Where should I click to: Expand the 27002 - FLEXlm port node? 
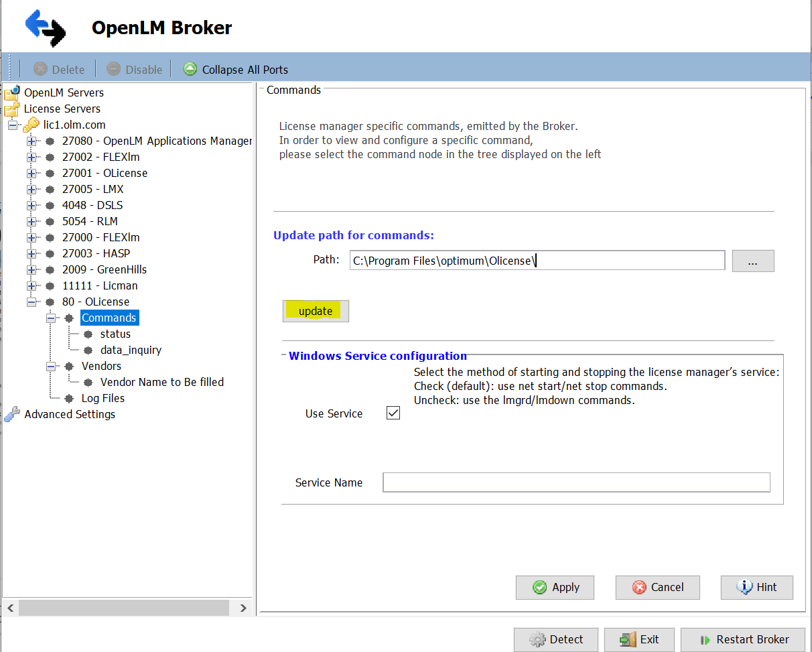pyautogui.click(x=31, y=157)
